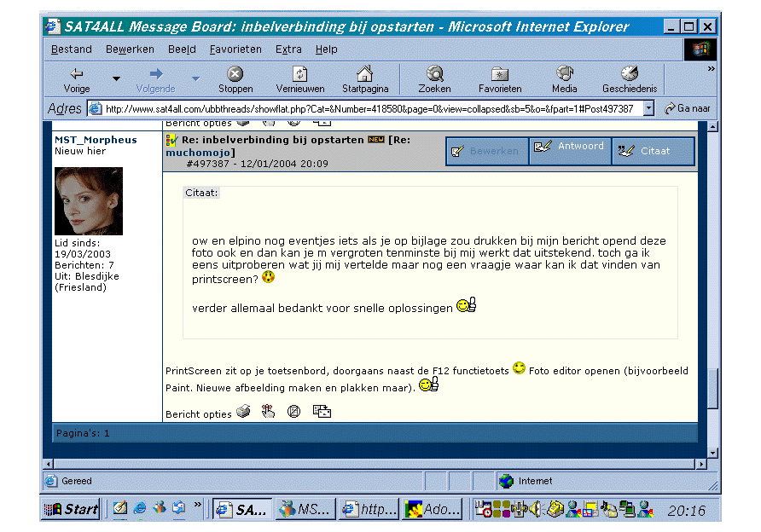
Task: Open the Volgende history dropdown arrow
Action: 195,78
